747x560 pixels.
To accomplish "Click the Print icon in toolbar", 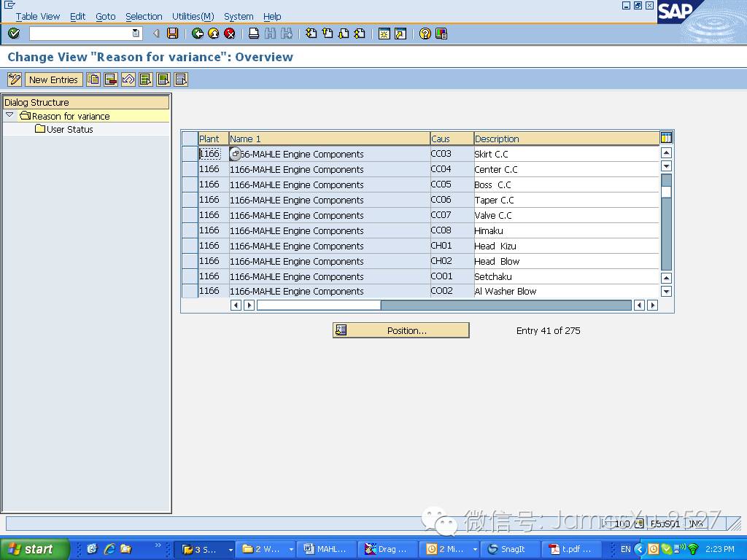I will pos(254,34).
